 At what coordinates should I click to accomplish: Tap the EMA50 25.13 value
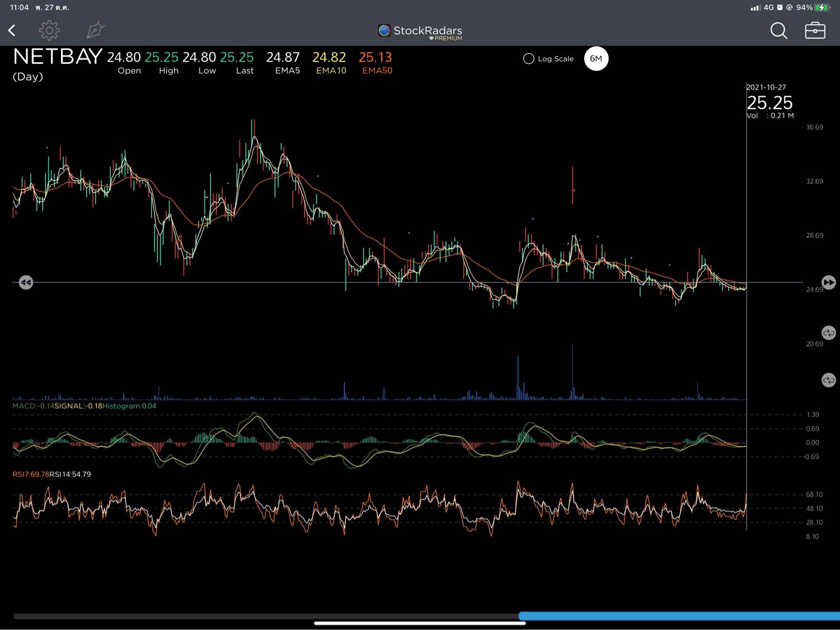click(x=375, y=57)
